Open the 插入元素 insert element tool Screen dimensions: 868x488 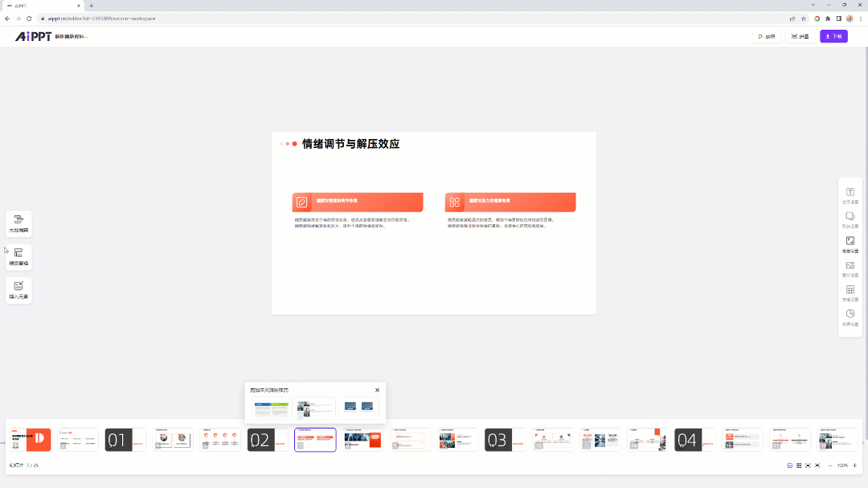(18, 289)
